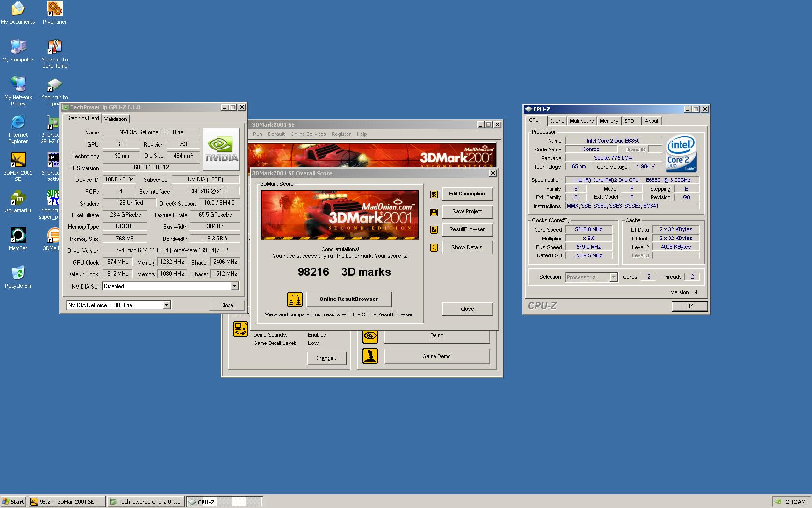Select 98.2k - 3DMark2001 SE taskbar item

coord(67,502)
